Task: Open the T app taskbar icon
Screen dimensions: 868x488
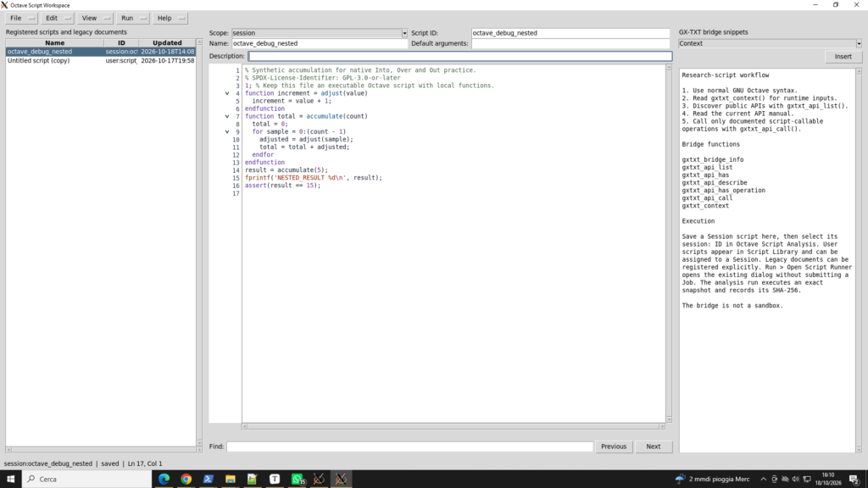Action: 275,480
